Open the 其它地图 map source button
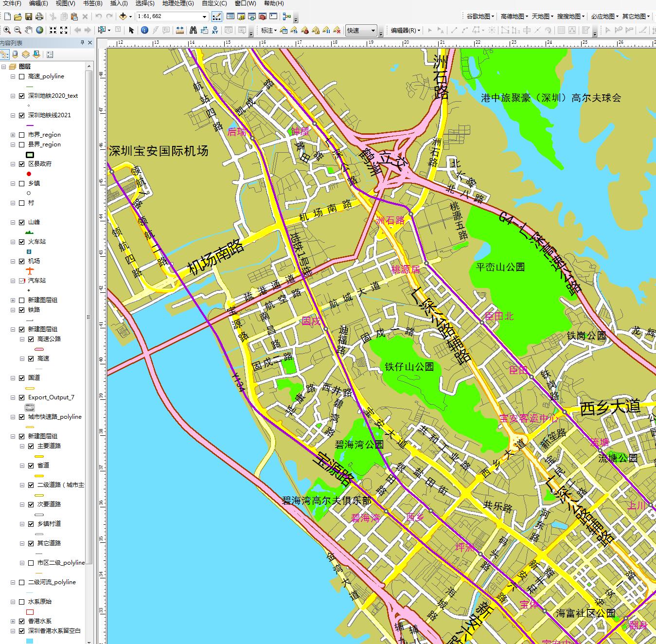Viewport: 656px width, 644px height. 636,17
